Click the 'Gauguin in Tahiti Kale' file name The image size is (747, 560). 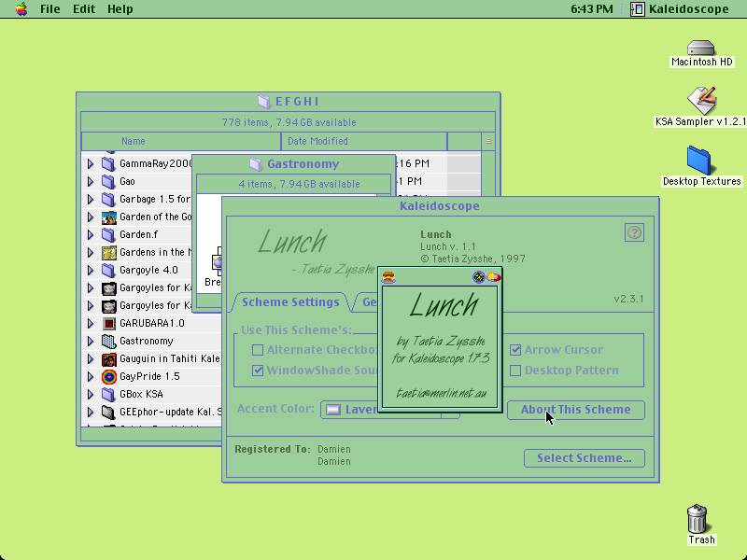coord(170,358)
